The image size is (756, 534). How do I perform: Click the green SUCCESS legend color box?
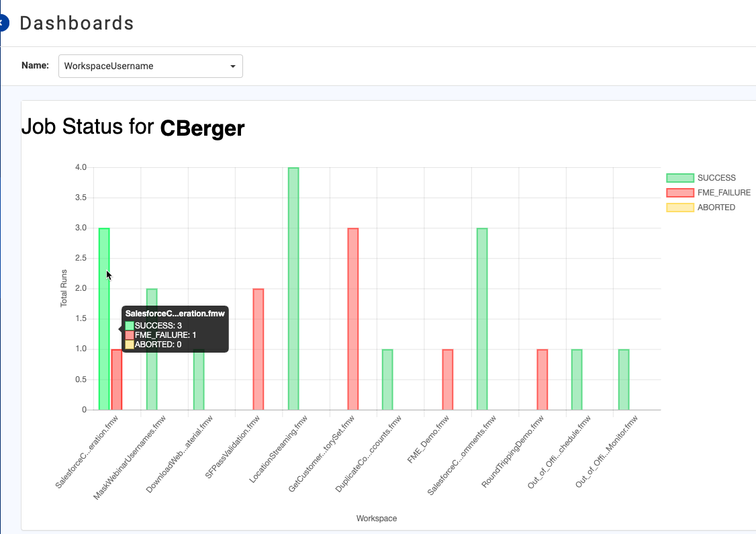coord(680,178)
